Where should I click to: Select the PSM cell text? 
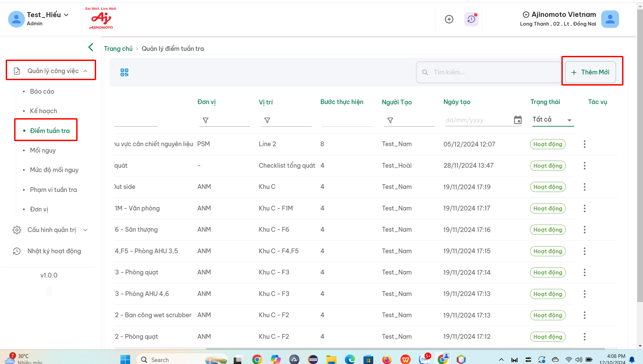[x=203, y=144]
